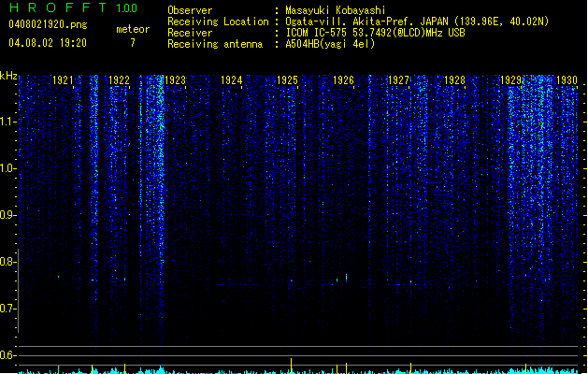Click the red meteor echo peak near 1925
Viewport: 588px width, 374px height.
pyautogui.click(x=292, y=280)
